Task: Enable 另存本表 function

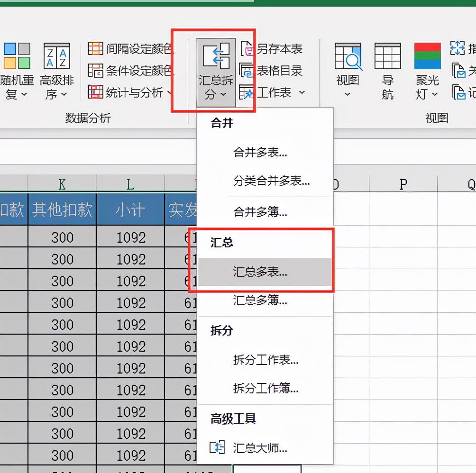Action: (x=279, y=48)
